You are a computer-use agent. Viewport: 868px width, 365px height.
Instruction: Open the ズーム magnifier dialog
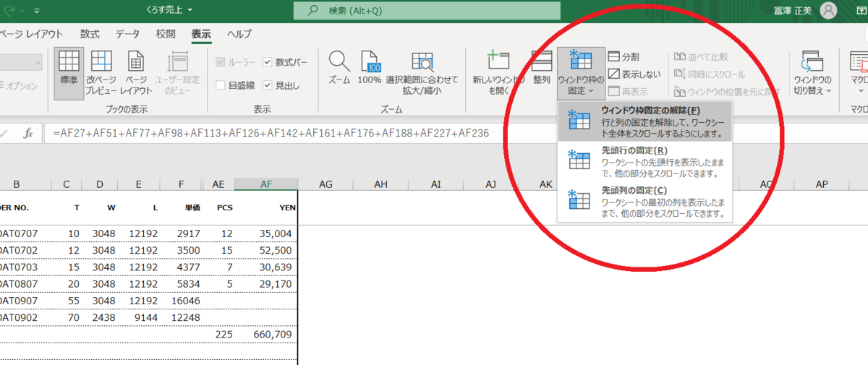[339, 69]
